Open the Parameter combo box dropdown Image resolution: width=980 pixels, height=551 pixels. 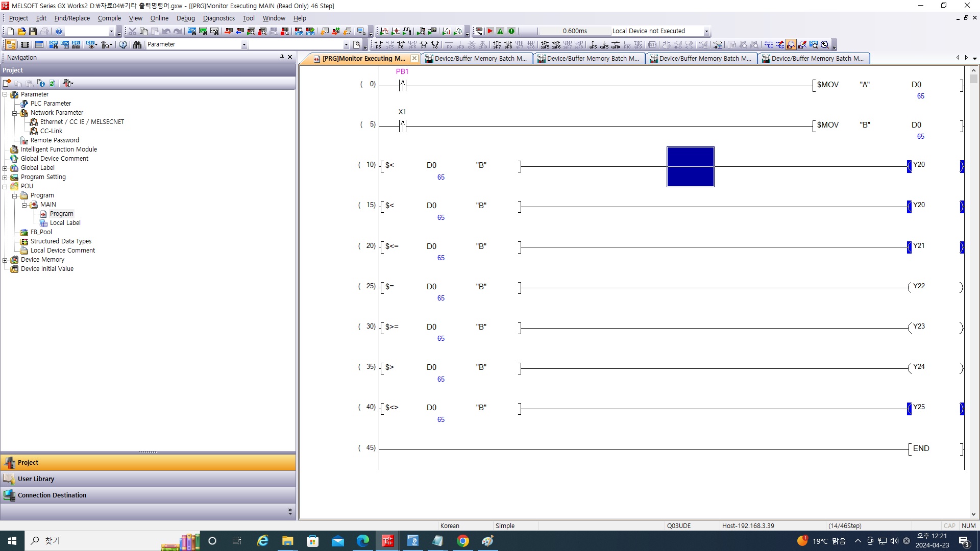(244, 45)
